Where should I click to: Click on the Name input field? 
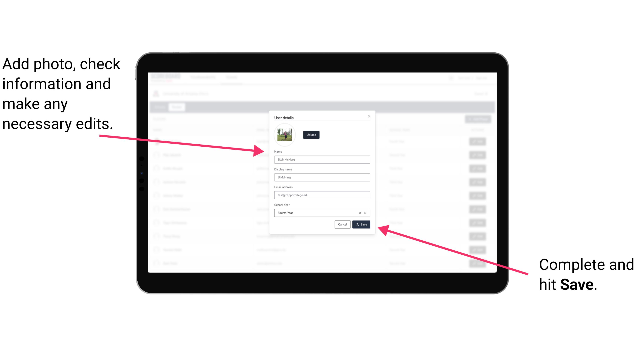pos(321,159)
